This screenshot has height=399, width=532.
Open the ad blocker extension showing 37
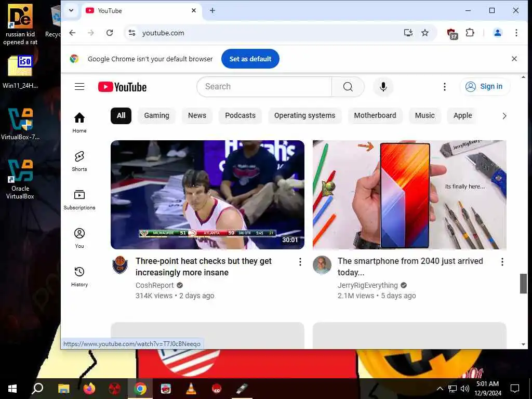pos(452,33)
